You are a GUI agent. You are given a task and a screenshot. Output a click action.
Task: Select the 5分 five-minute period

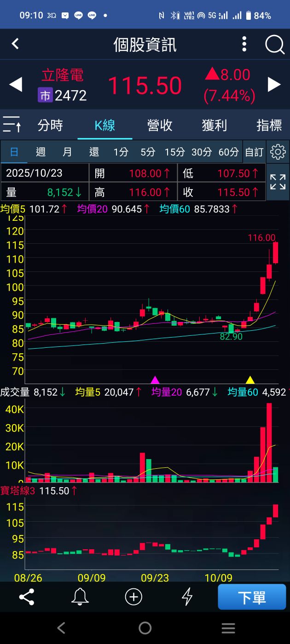148,152
